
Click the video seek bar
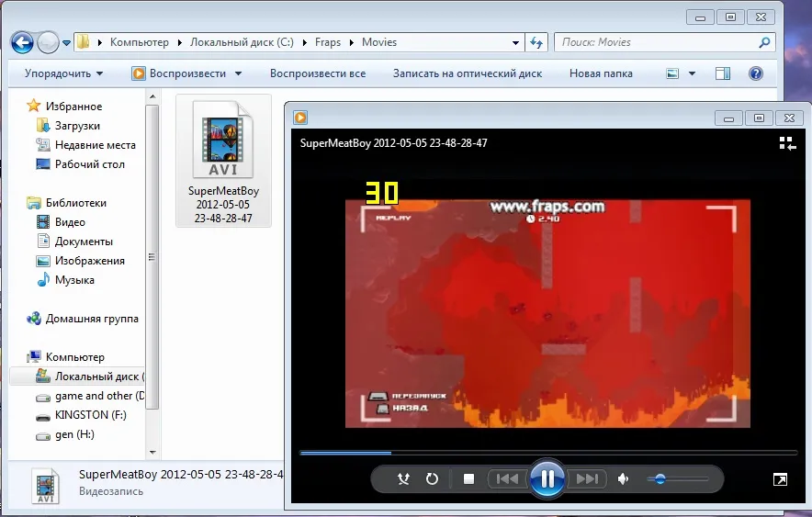[547, 453]
